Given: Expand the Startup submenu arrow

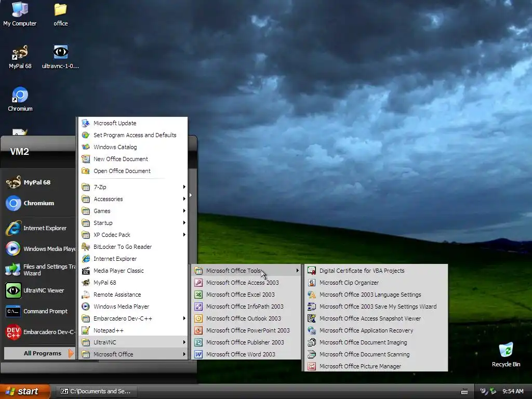Looking at the screenshot, I should pyautogui.click(x=184, y=222).
